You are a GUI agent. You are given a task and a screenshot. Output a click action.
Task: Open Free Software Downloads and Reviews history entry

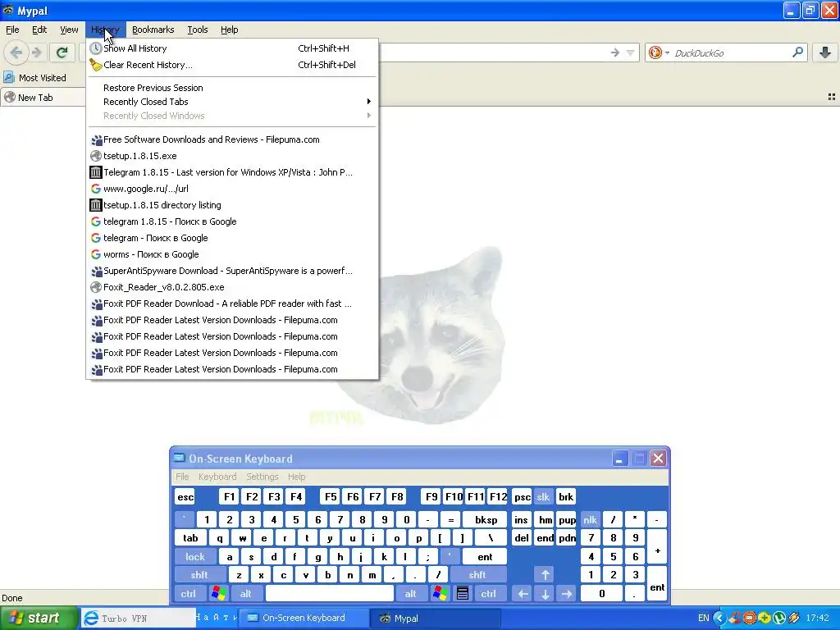(x=232, y=139)
